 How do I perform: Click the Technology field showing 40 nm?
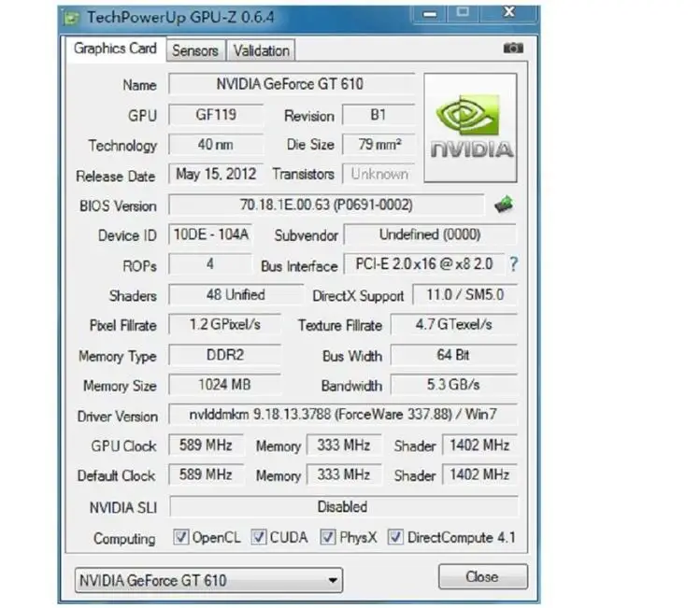click(x=216, y=145)
